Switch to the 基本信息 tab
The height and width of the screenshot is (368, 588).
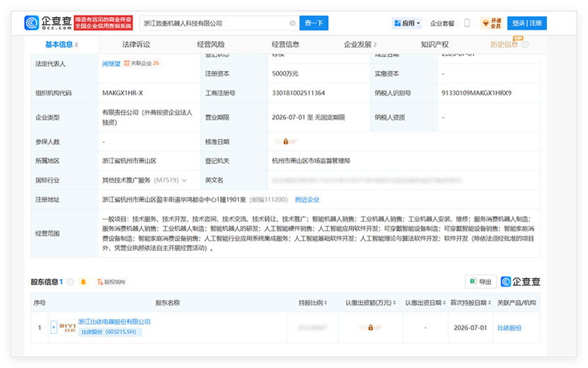pos(61,45)
